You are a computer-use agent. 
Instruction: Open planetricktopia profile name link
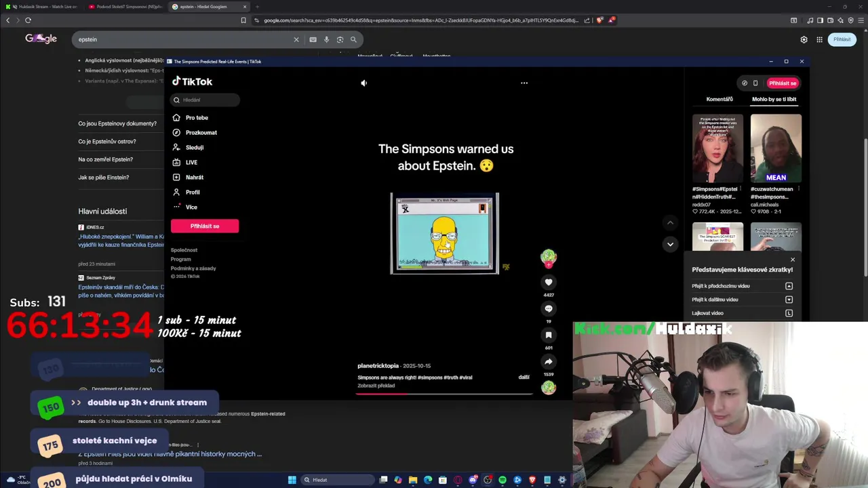point(378,366)
